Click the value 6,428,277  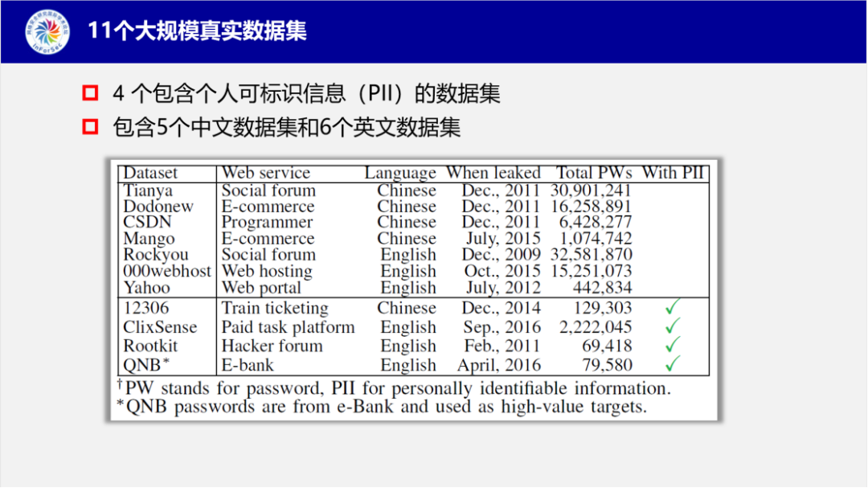pyautogui.click(x=595, y=223)
